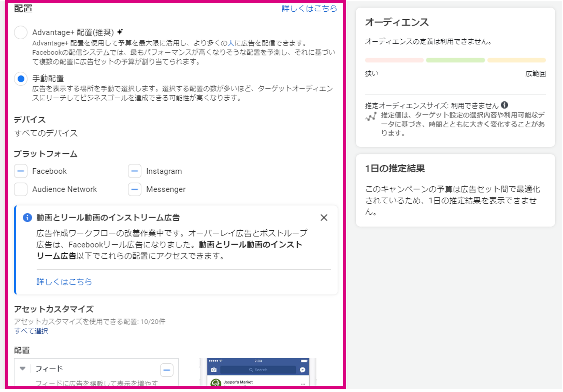Click the オーディエンス panel heading

tap(397, 22)
